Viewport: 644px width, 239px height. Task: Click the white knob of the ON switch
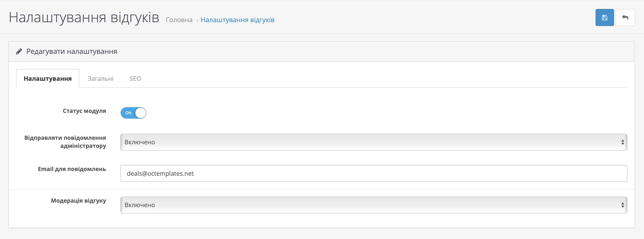(x=141, y=113)
